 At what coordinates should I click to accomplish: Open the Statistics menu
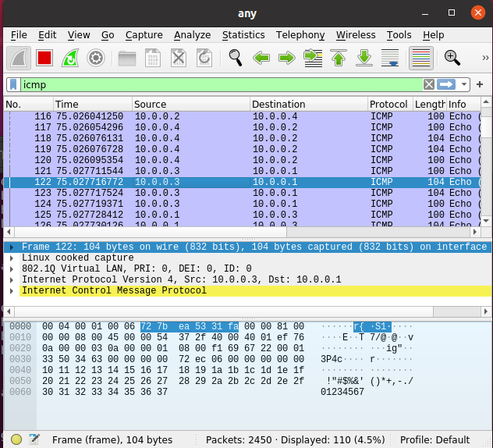pos(243,35)
